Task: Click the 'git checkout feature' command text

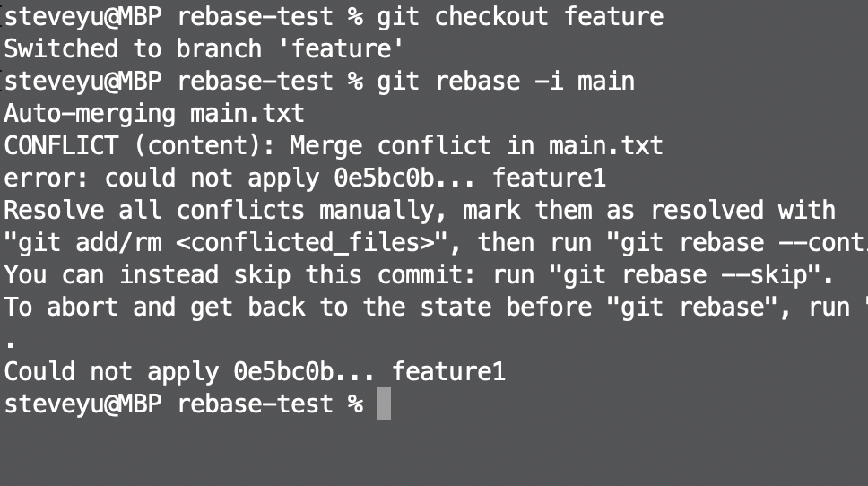Action: [x=520, y=17]
